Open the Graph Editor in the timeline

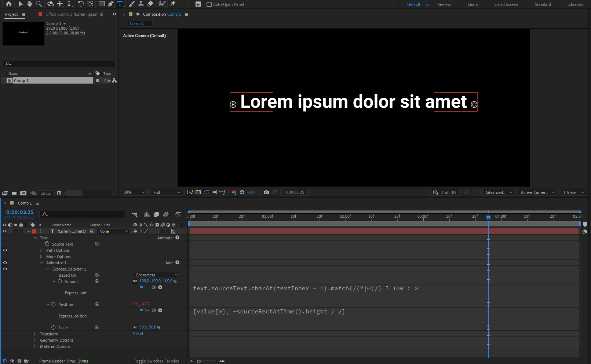(178, 214)
